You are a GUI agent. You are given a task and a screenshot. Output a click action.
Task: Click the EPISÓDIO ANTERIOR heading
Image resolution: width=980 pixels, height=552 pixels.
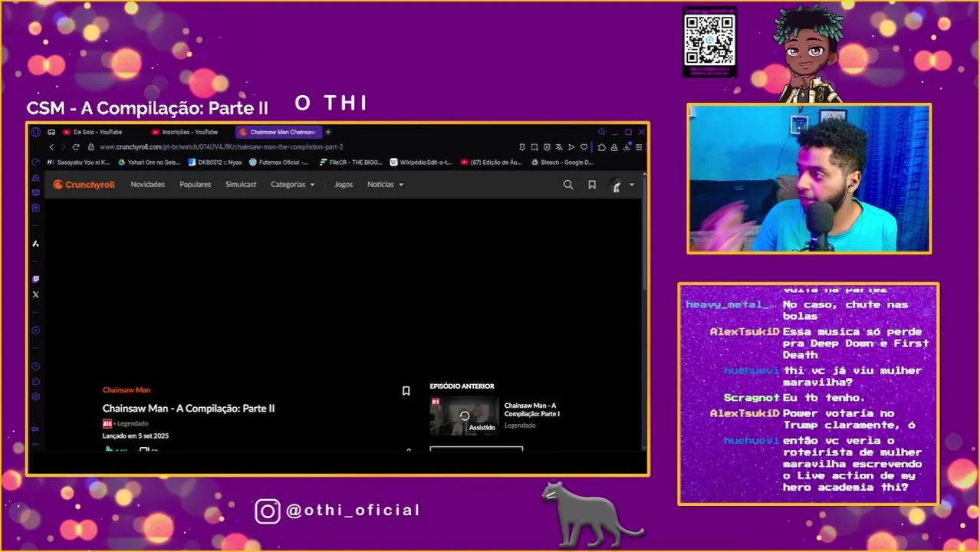tap(462, 386)
